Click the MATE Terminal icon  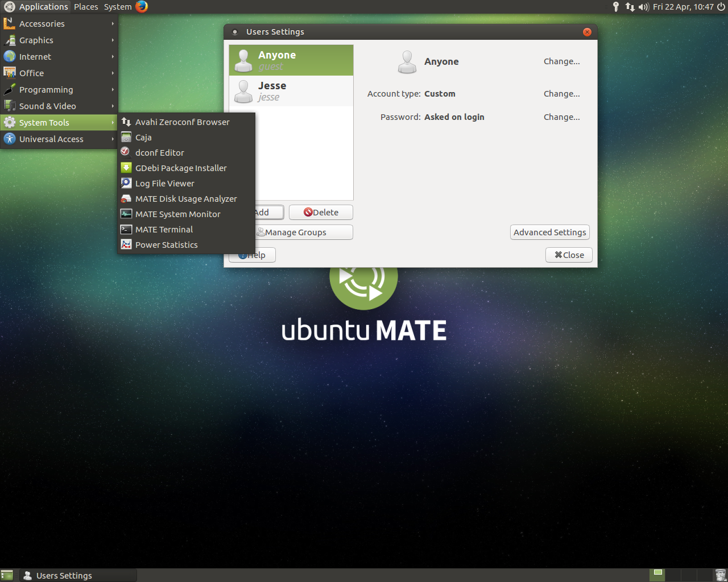tap(126, 229)
